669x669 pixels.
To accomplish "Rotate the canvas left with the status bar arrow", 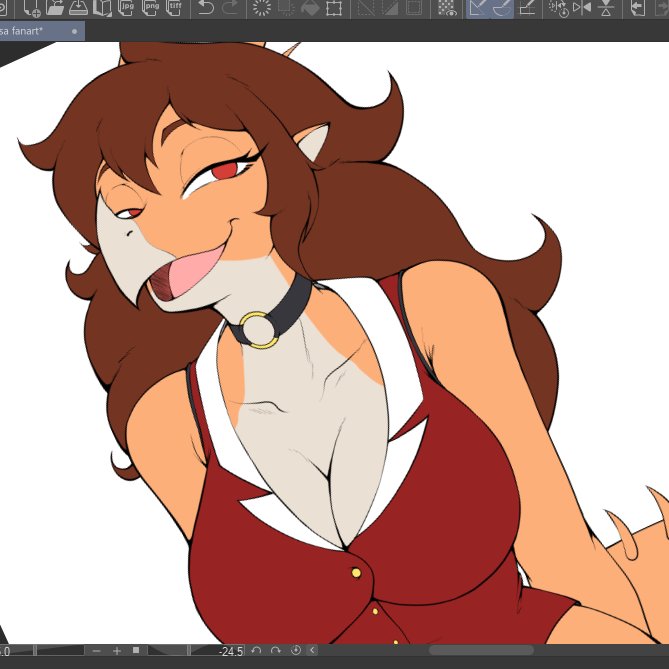I will coord(256,650).
